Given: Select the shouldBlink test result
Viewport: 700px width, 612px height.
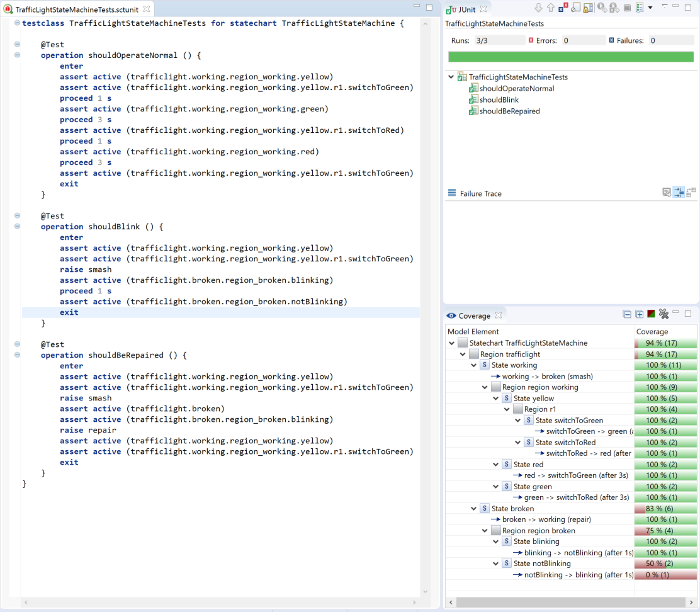Looking at the screenshot, I should tap(498, 100).
